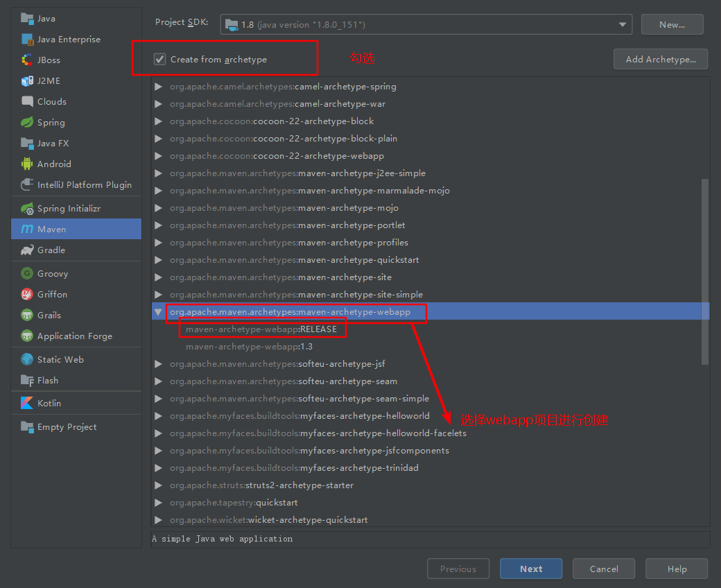This screenshot has width=721, height=588.
Task: Toggle the Create from archetype checkbox
Action: (159, 60)
